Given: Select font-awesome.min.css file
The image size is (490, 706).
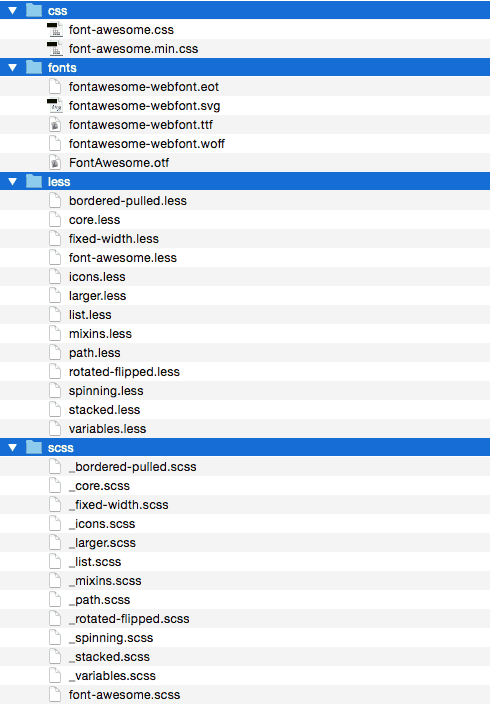Looking at the screenshot, I should pyautogui.click(x=245, y=49).
